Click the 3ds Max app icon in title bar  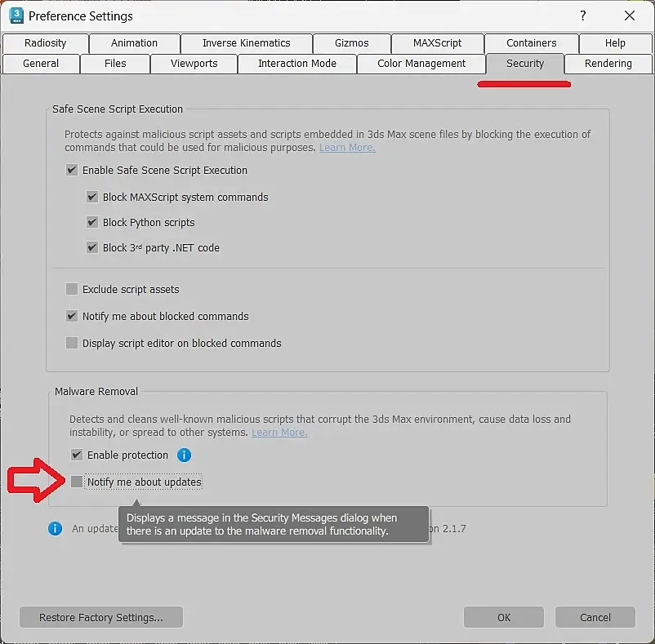(16, 16)
